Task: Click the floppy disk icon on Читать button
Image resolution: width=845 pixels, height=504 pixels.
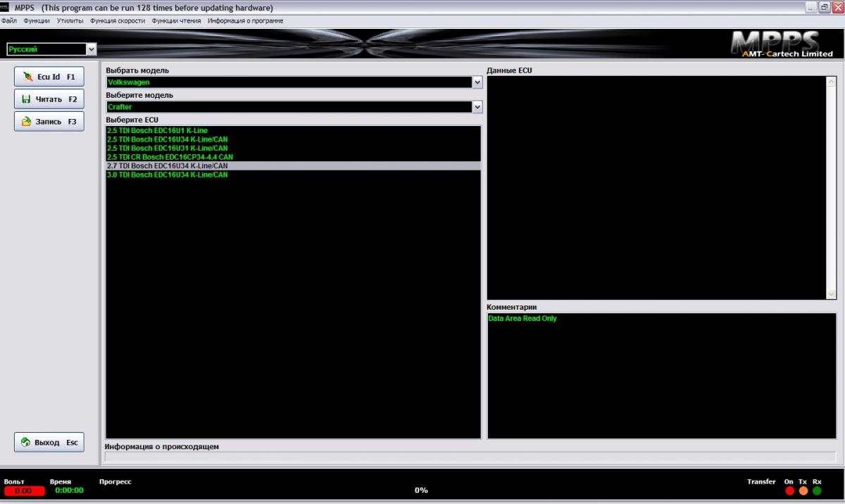Action: coord(26,99)
